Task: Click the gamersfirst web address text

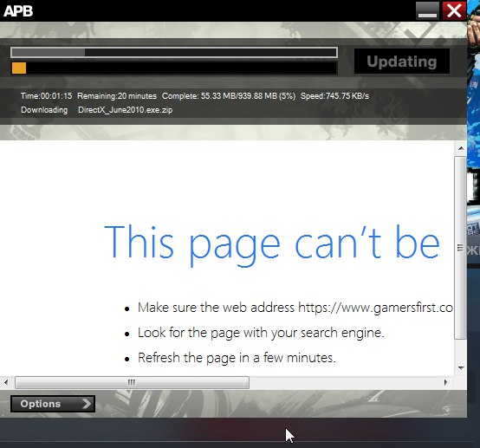Action: point(375,308)
